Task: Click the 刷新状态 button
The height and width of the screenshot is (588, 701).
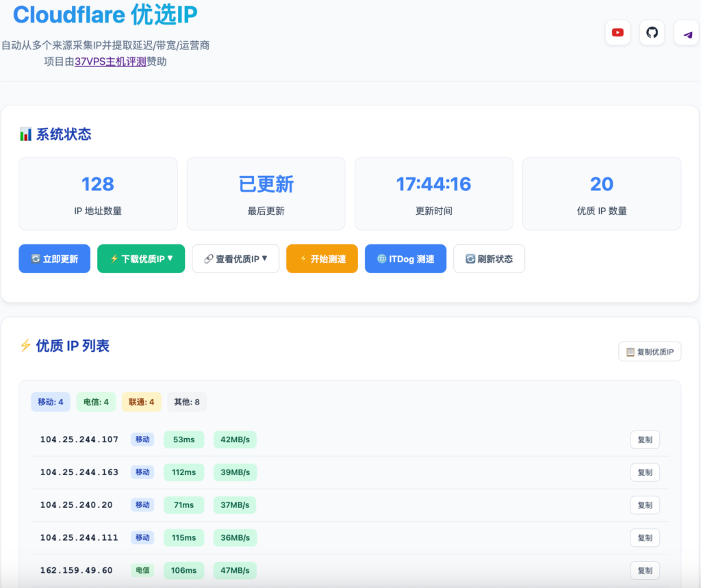Action: point(489,259)
